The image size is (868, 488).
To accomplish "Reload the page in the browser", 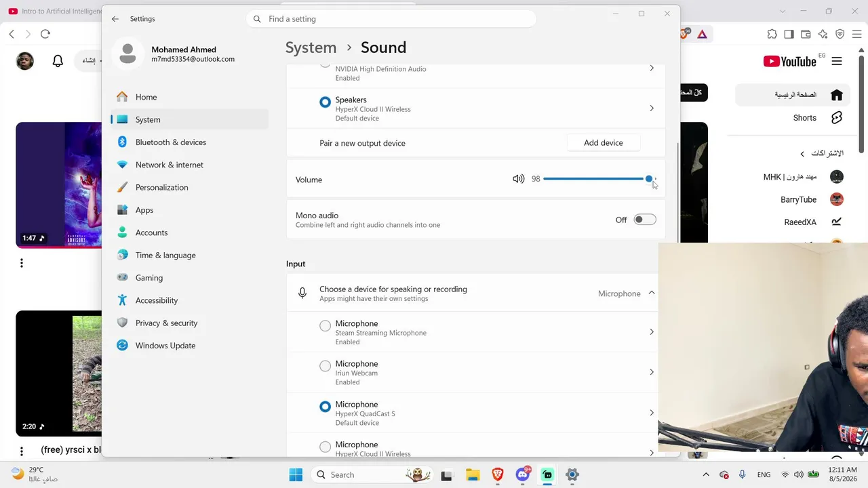I will [x=45, y=34].
